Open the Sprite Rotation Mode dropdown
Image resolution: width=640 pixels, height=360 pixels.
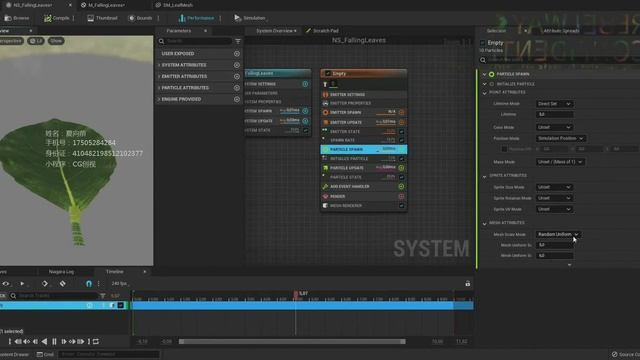[x=554, y=198]
